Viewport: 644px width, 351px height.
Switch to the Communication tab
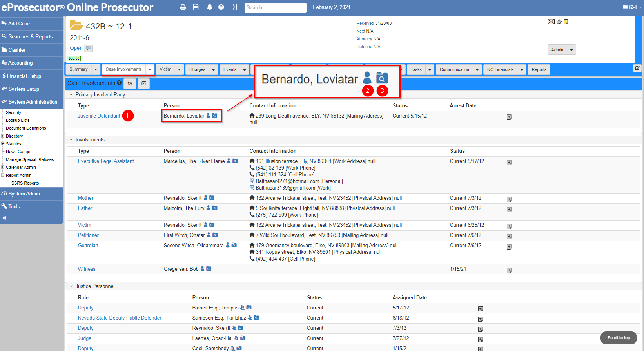(x=454, y=69)
